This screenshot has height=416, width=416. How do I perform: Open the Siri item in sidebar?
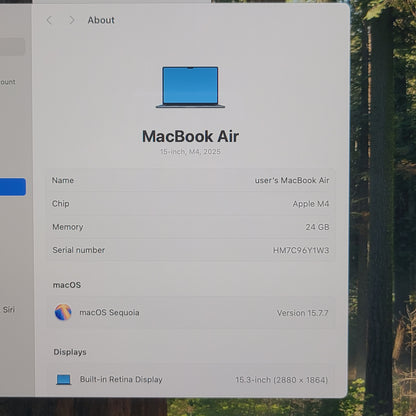pyautogui.click(x=8, y=310)
